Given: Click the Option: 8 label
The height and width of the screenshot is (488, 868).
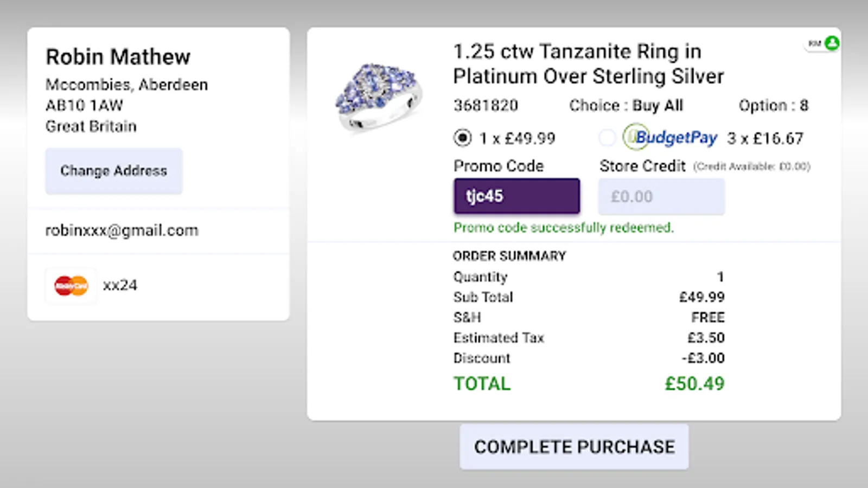Looking at the screenshot, I should click(773, 105).
